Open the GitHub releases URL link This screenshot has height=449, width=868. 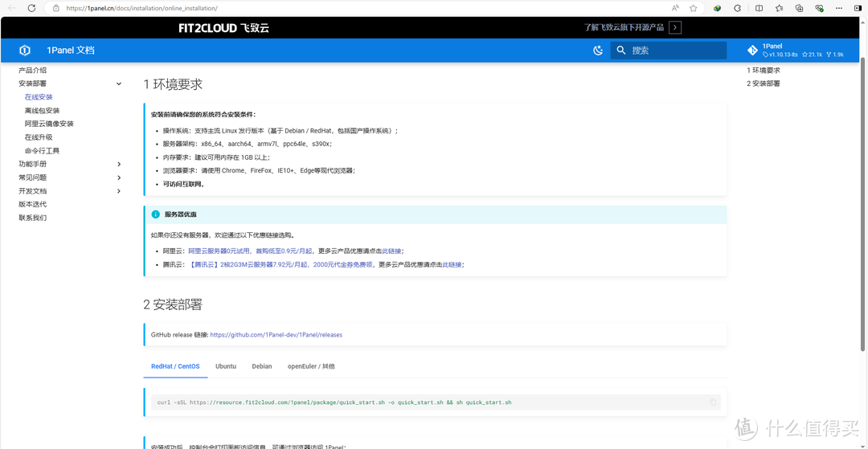pyautogui.click(x=276, y=334)
